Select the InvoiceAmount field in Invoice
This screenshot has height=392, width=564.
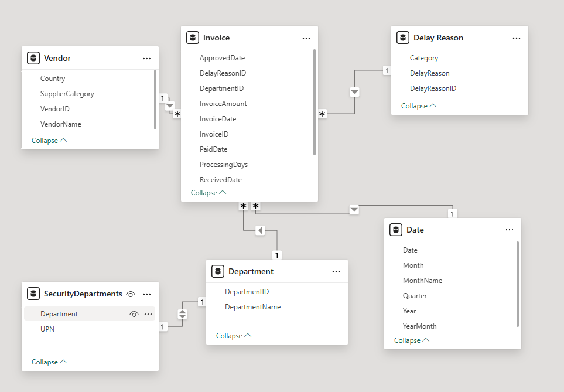(223, 104)
